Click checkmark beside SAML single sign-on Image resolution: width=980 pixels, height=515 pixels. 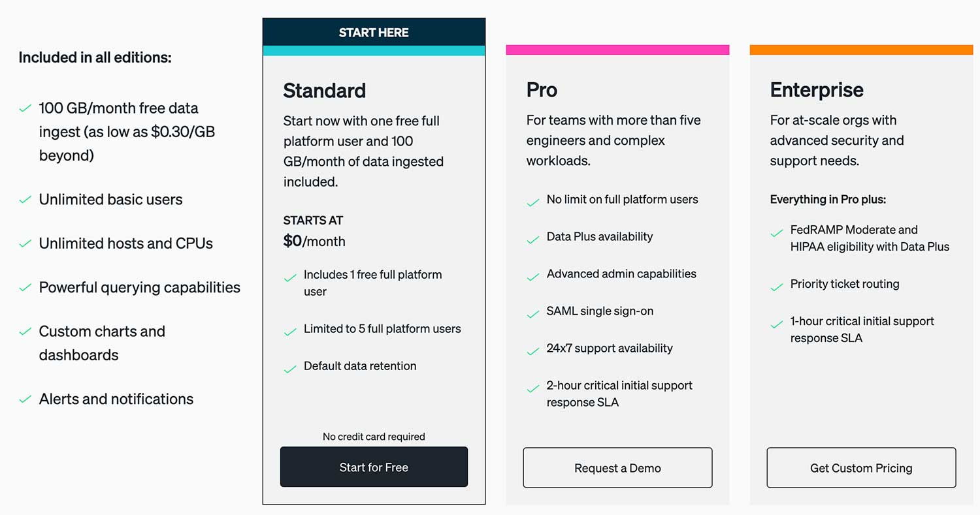[533, 314]
